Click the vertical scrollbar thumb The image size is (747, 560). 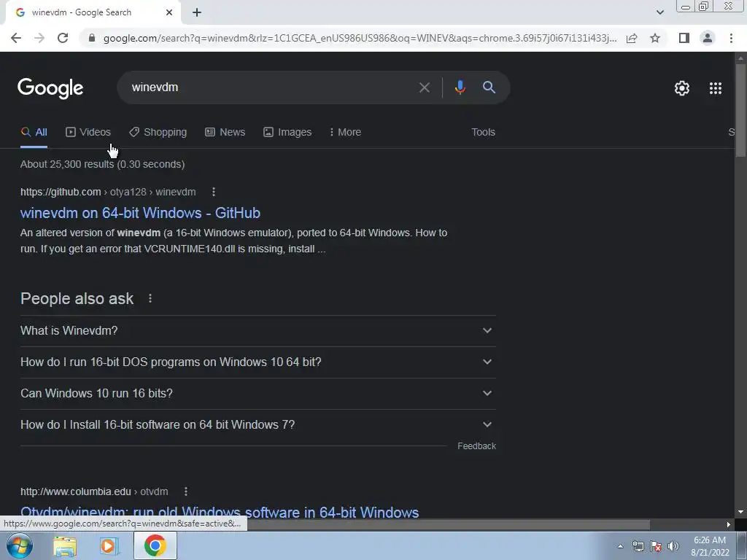[740, 109]
